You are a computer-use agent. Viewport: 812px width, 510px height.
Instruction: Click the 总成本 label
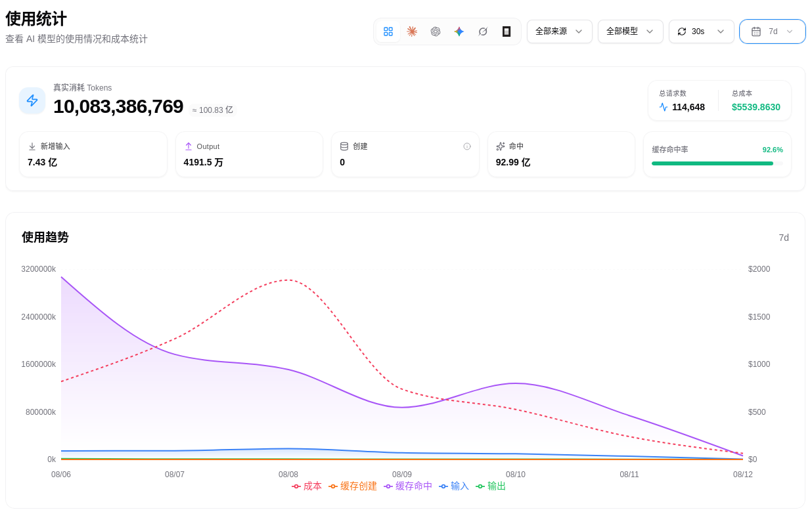[742, 93]
